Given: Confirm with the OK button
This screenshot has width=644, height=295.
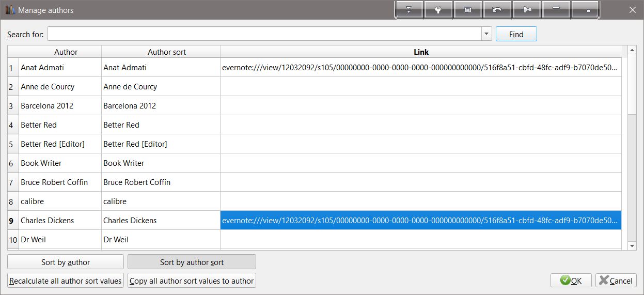Looking at the screenshot, I should pos(571,281).
